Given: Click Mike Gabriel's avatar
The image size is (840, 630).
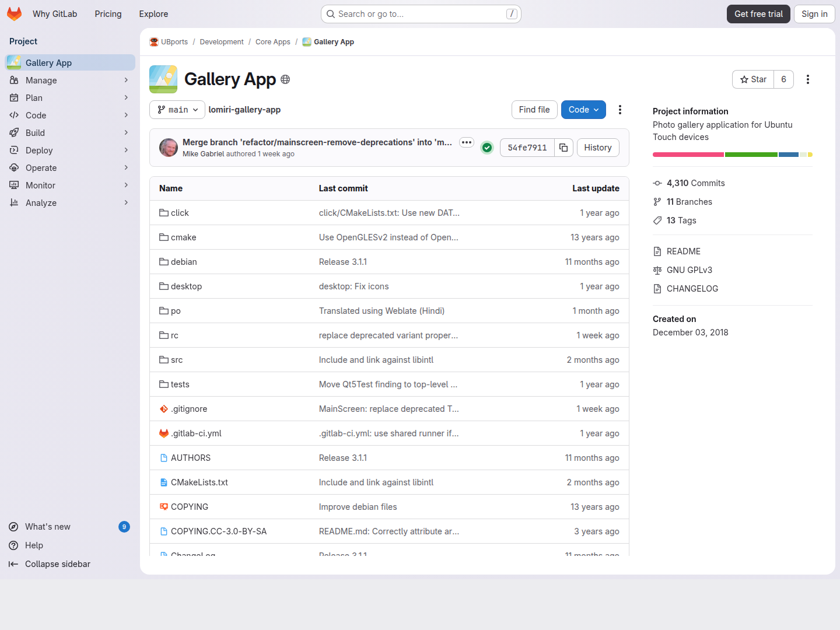Looking at the screenshot, I should click(x=169, y=148).
